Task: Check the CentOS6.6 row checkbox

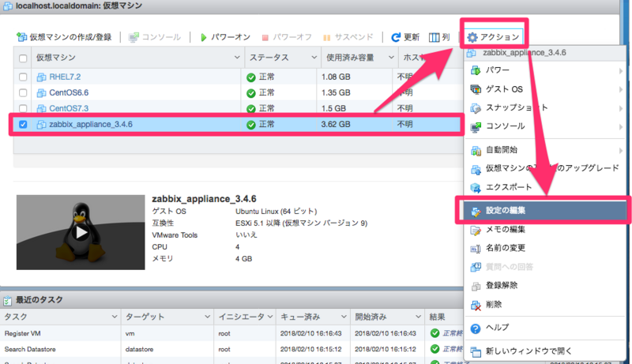Action: tap(23, 92)
